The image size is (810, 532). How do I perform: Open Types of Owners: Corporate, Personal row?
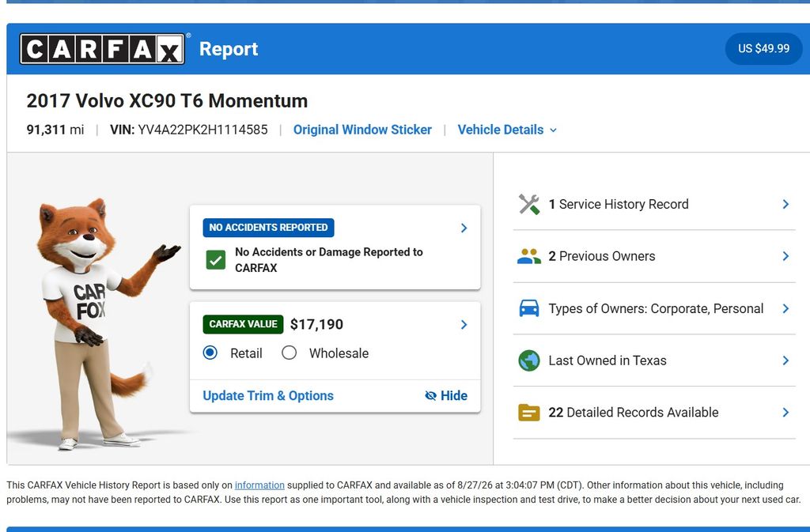point(654,308)
